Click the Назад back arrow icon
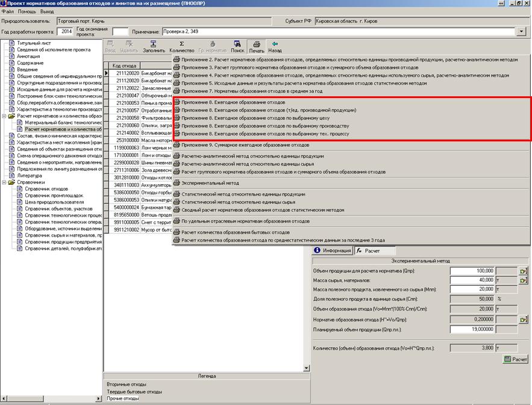The height and width of the screenshot is (405, 532). point(275,44)
